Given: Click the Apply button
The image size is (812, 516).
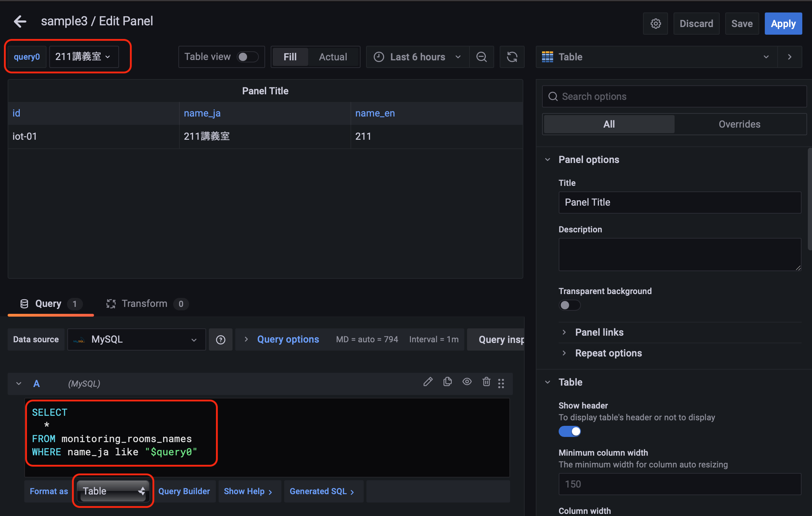Looking at the screenshot, I should 783,24.
